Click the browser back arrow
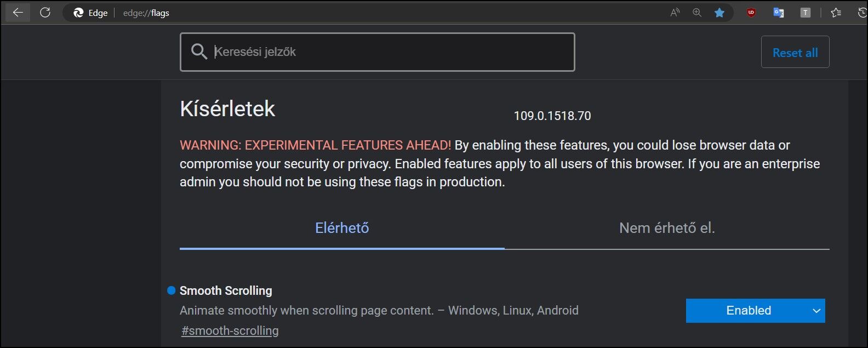Image resolution: width=868 pixels, height=348 pixels. [x=18, y=13]
